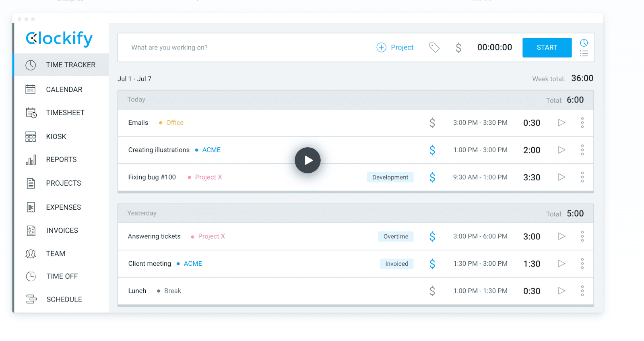Click the tag icon in the timer bar
This screenshot has height=341, width=644.
pyautogui.click(x=434, y=48)
